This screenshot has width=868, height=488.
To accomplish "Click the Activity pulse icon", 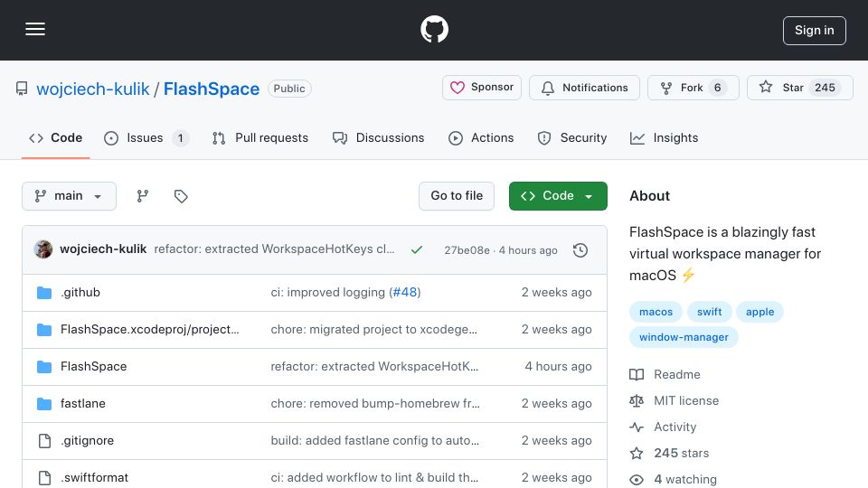I will 637,427.
